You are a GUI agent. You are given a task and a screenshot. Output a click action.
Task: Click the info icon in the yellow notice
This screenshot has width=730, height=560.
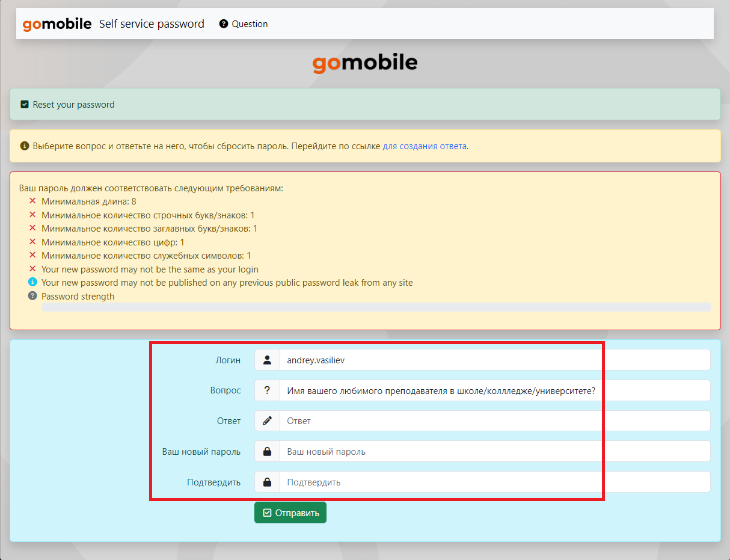tap(25, 146)
